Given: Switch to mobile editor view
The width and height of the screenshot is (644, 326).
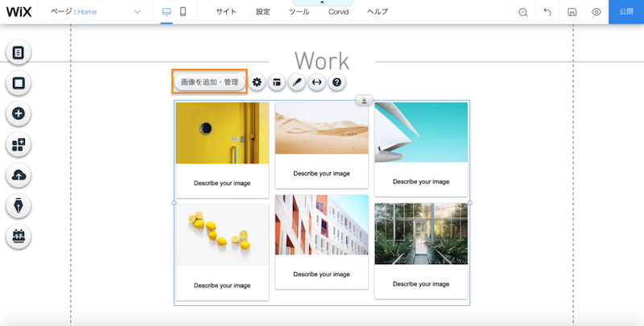Looking at the screenshot, I should click(184, 12).
